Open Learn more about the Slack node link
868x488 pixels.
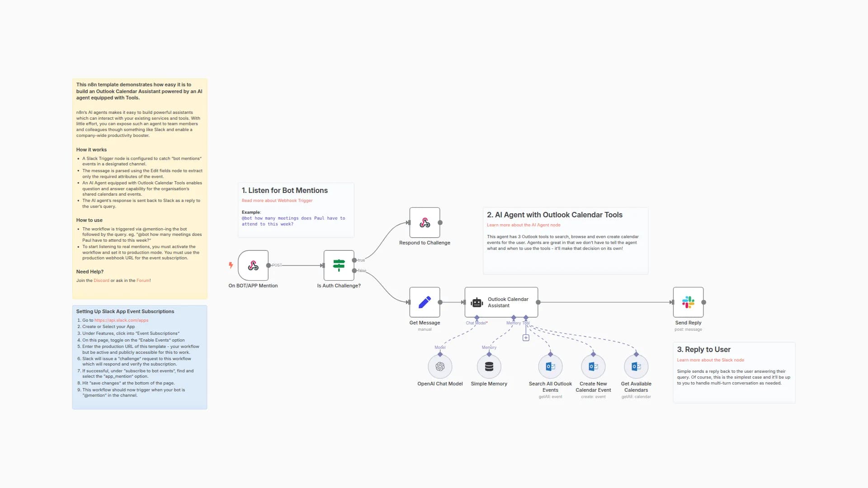(710, 360)
